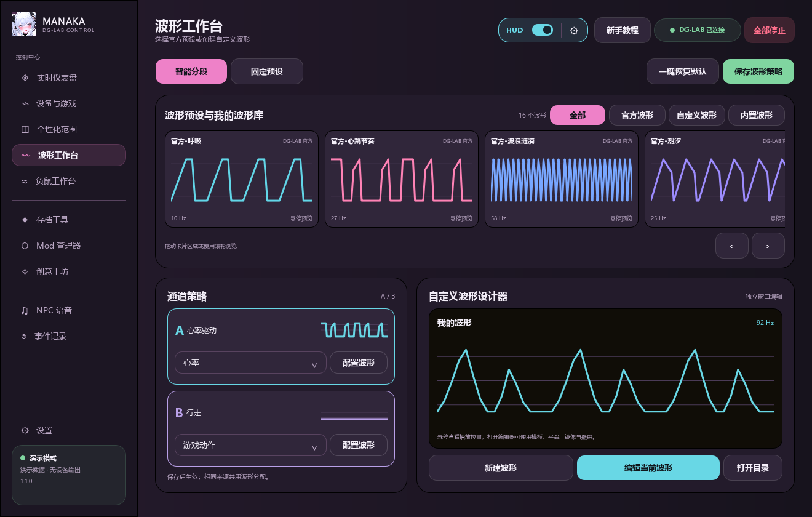Click channel B walking waveform preview
This screenshot has width=812, height=517.
(x=354, y=412)
